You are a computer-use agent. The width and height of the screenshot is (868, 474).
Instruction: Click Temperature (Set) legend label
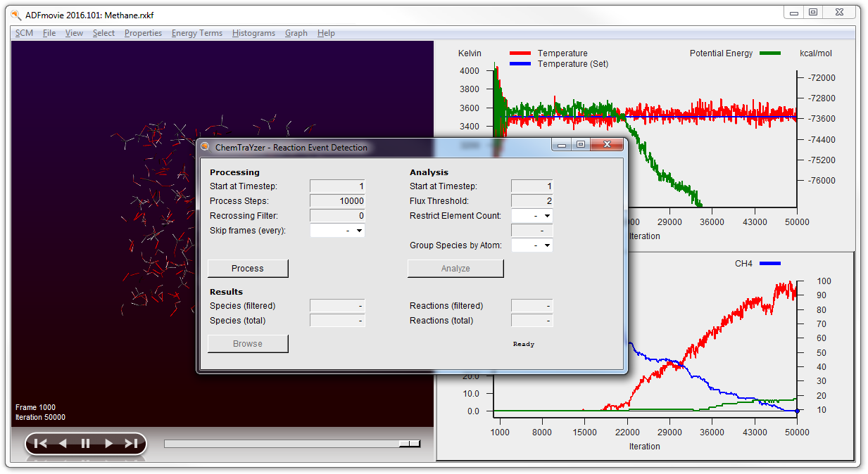(573, 64)
